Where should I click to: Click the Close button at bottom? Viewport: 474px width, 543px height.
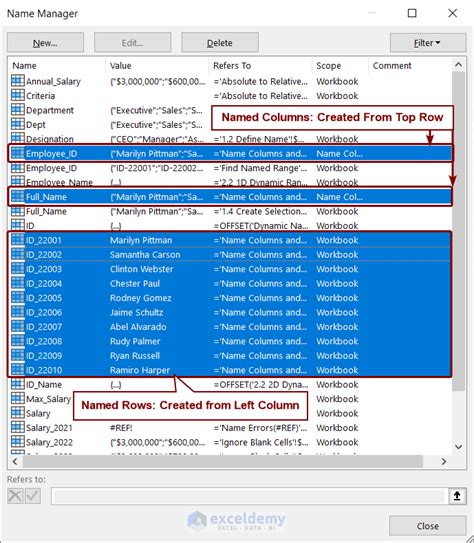[428, 526]
